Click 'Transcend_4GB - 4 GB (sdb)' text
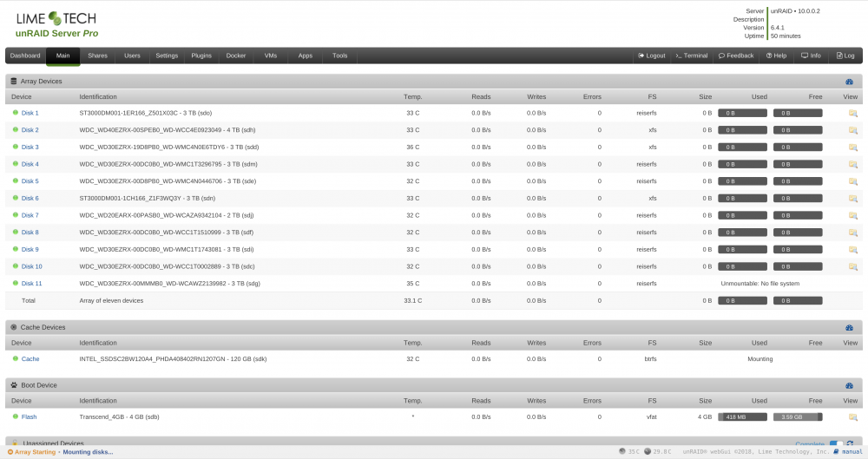 point(119,417)
